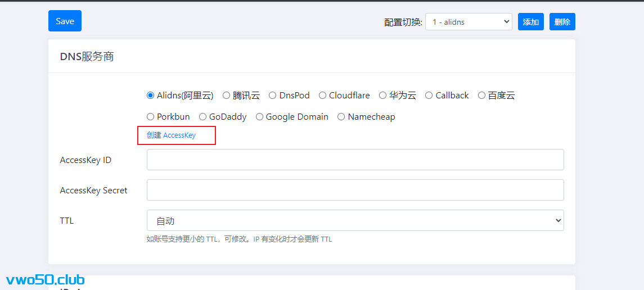This screenshot has height=290, width=644.
Task: Pick the 百度云 radio option
Action: click(482, 96)
